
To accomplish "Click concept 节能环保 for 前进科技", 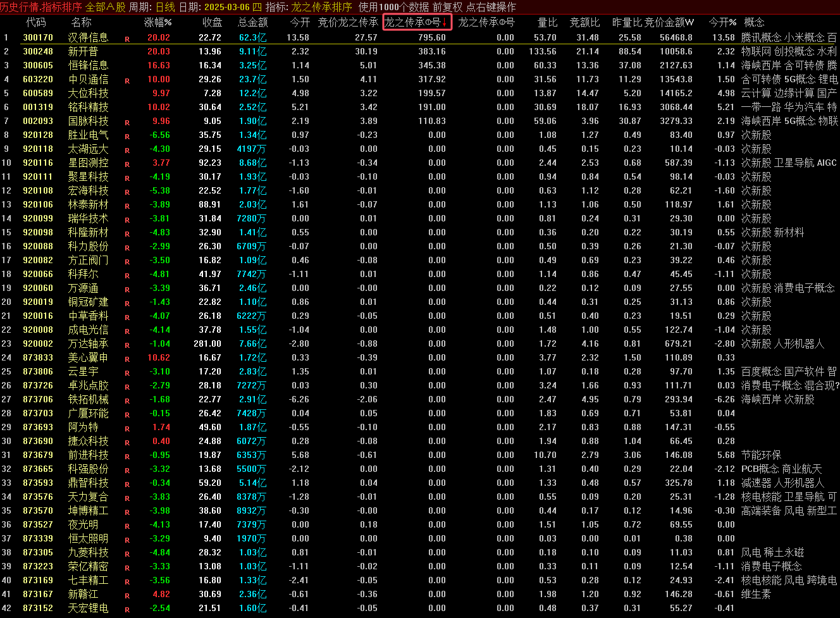I will tap(761, 455).
